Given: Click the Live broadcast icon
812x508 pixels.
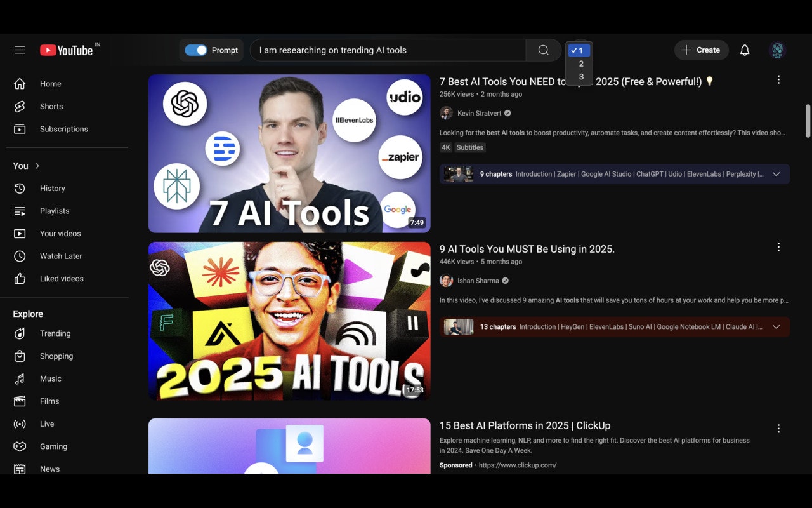Looking at the screenshot, I should [x=20, y=424].
